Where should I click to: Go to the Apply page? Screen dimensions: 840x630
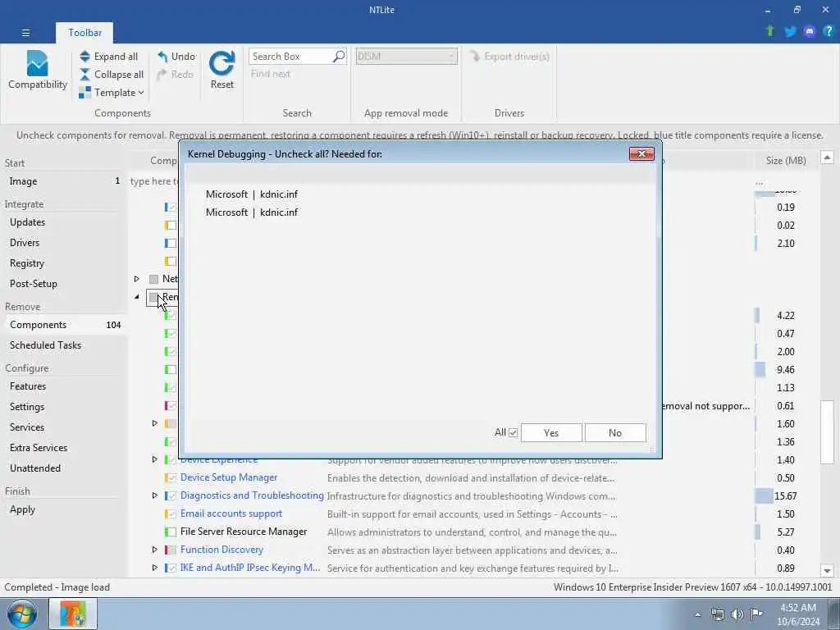64,509
